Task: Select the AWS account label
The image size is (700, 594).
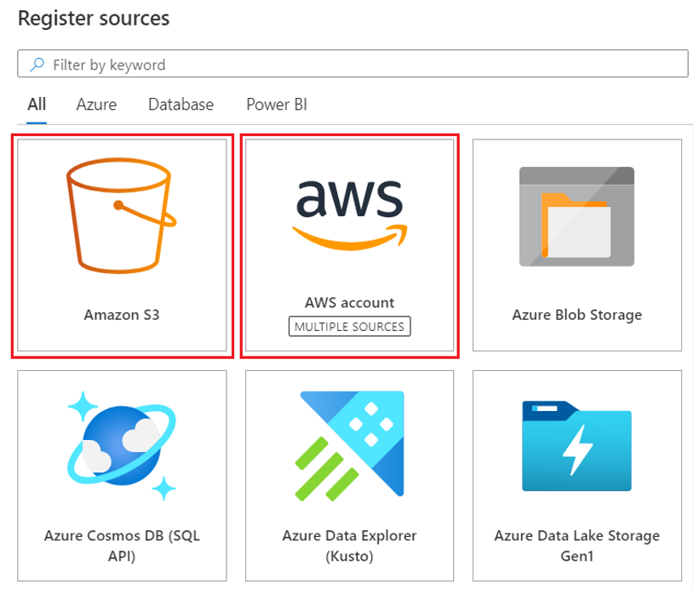Action: (349, 303)
